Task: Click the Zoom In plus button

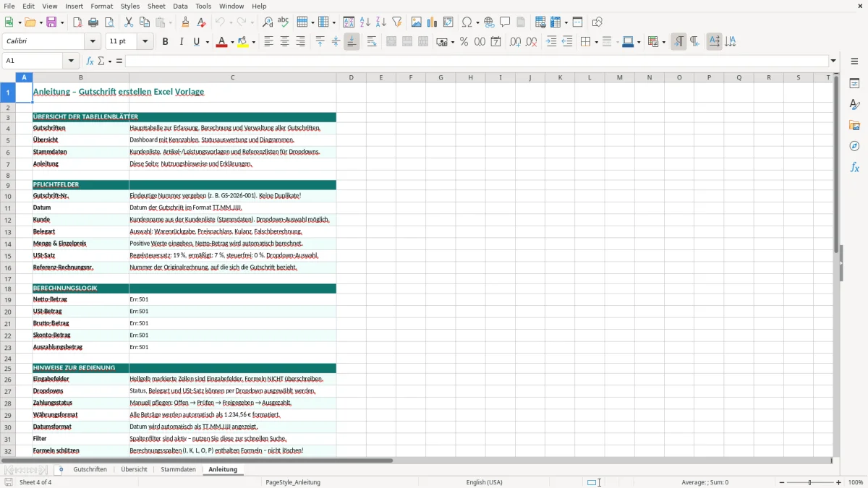Action: point(839,482)
